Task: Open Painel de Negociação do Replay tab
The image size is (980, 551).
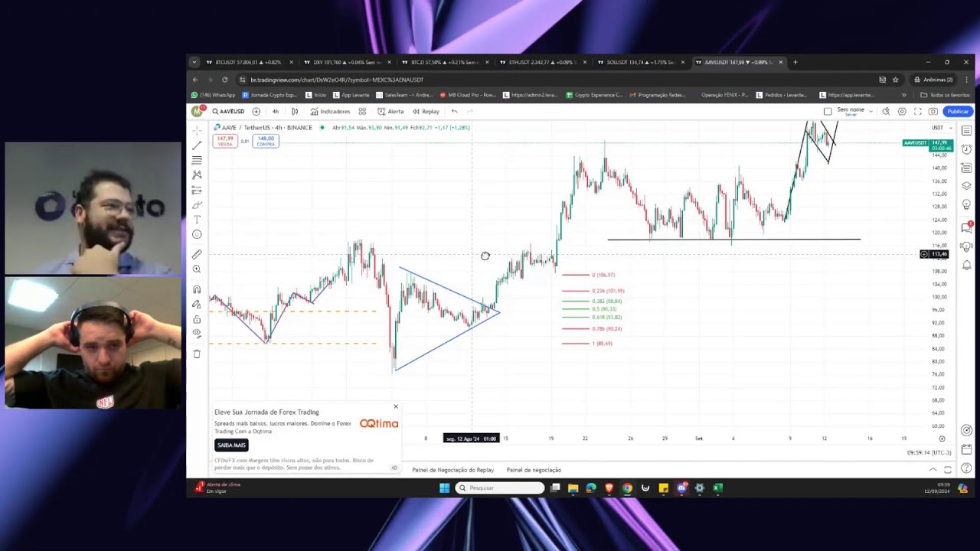Action: click(x=452, y=470)
